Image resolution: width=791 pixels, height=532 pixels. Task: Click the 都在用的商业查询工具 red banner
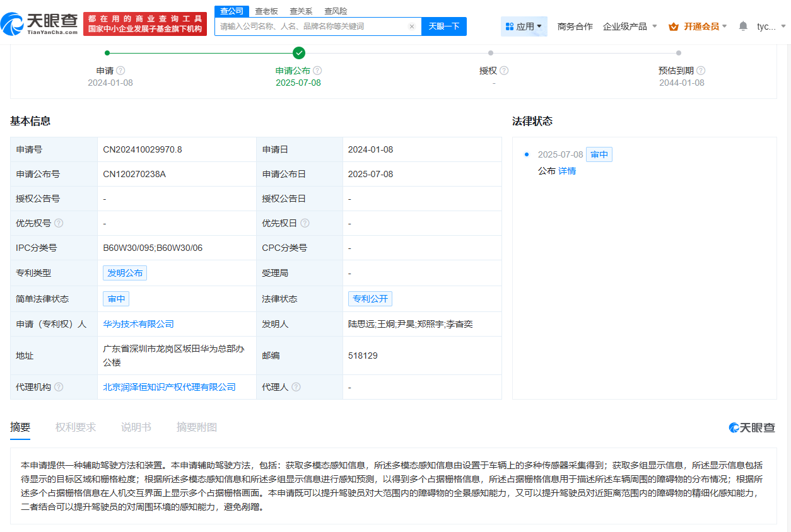pos(145,24)
